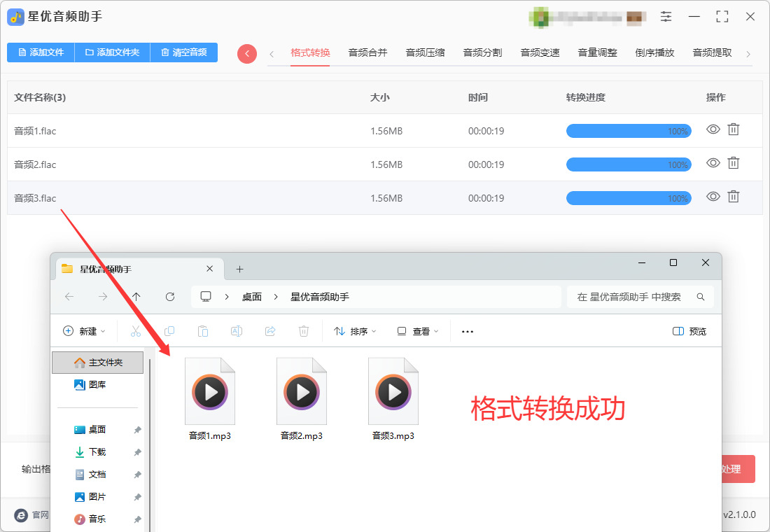Image resolution: width=770 pixels, height=532 pixels.
Task: Click the Explorer paste icon
Action: coord(203,332)
